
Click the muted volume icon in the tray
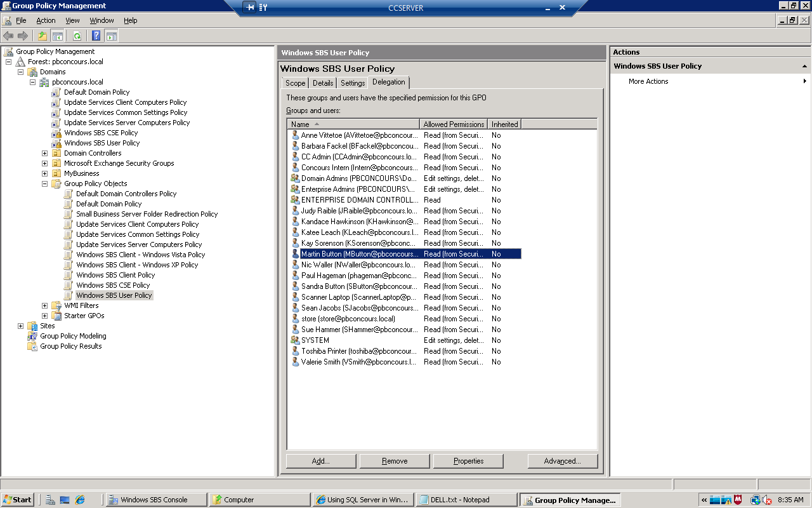point(766,500)
